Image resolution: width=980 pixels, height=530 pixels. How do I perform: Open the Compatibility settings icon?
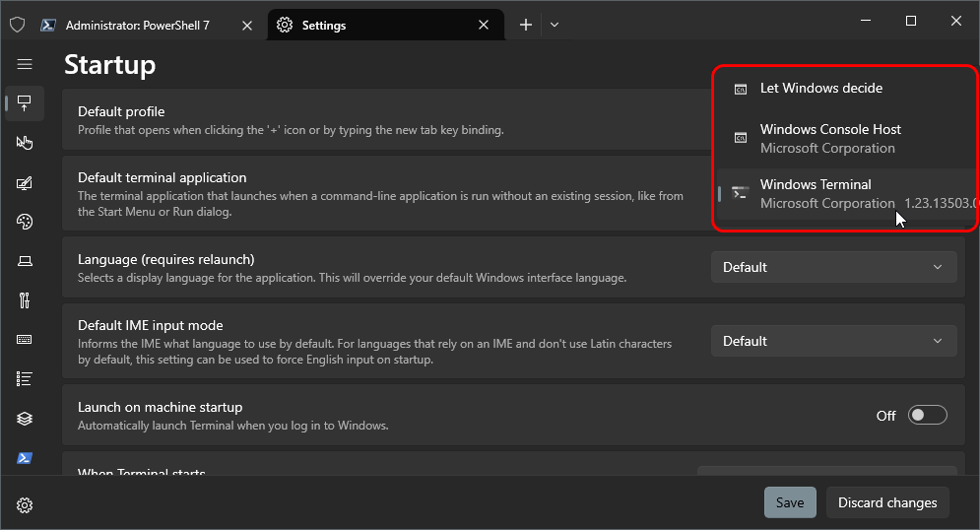point(25,300)
